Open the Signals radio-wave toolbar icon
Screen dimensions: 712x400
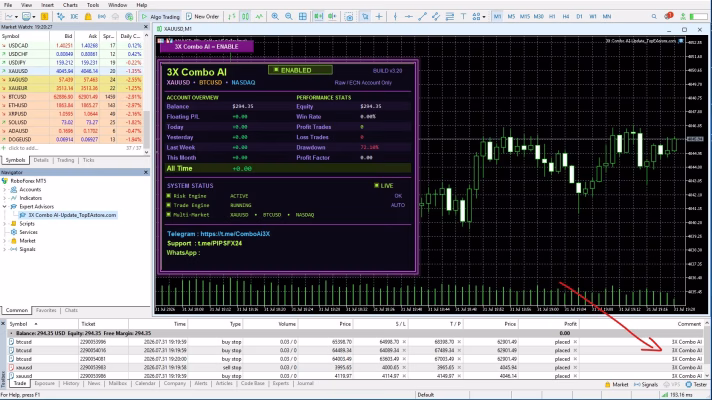pos(102,16)
